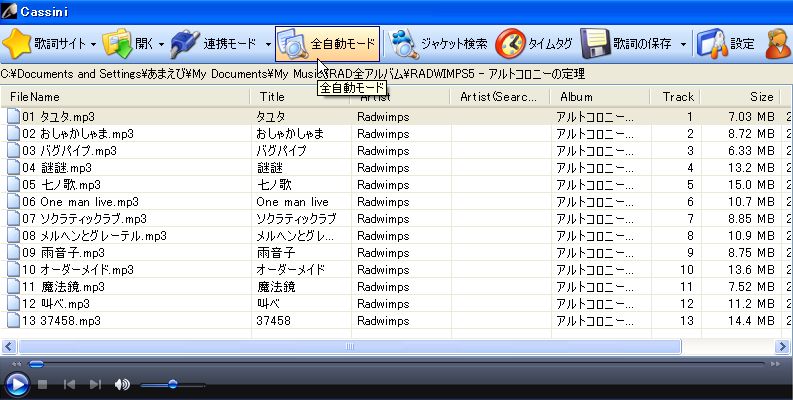Click the 歌詞サイト star icon
The image size is (793, 400).
coord(17,44)
